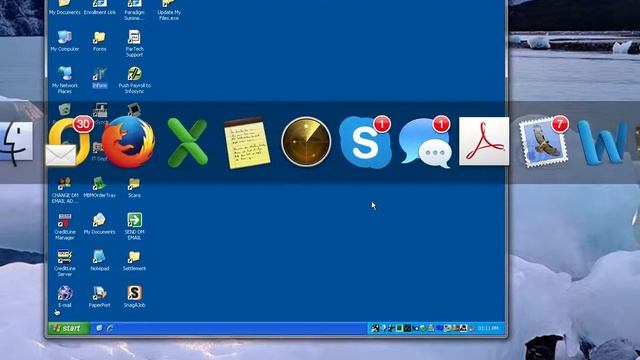Click the SEND DM EMAIL green arrow
The height and width of the screenshot is (360, 640).
pyautogui.click(x=134, y=226)
